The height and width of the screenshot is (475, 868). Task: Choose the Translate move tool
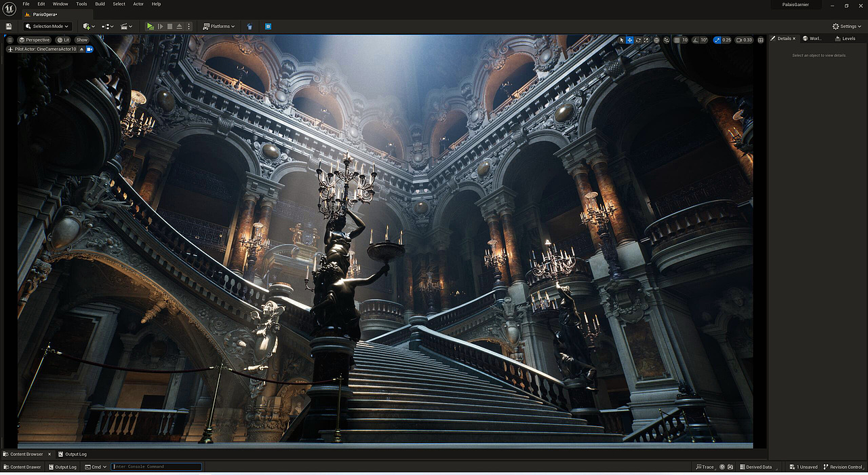[x=630, y=40]
